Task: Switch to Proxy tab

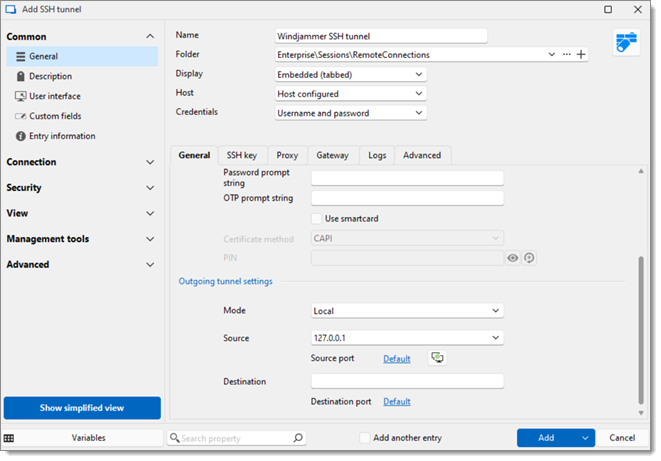Action: coord(288,155)
